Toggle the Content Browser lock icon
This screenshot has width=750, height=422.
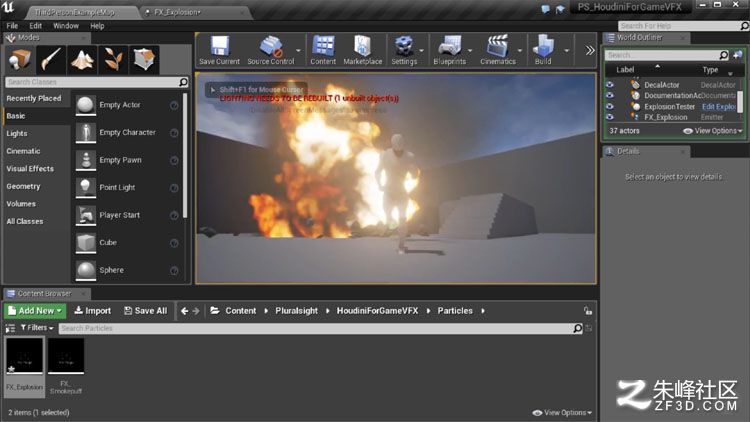pos(588,311)
